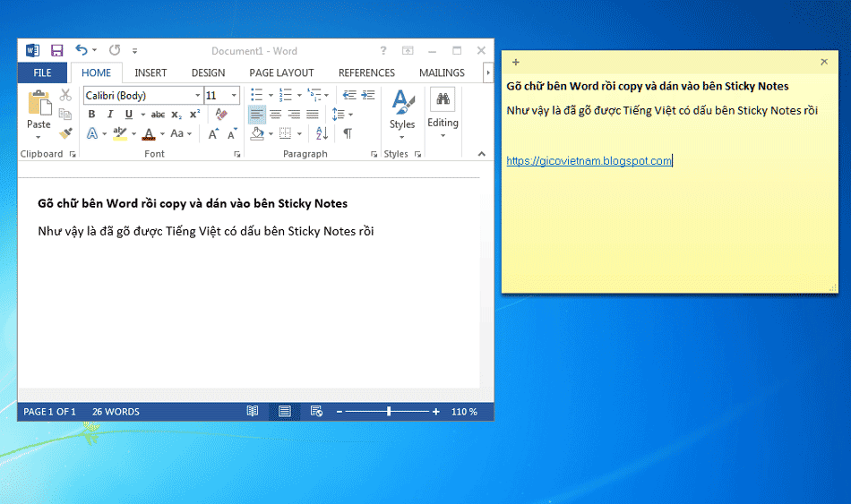Screen dimensions: 851x504
Task: Open the Calibri (Body) font dropdown
Action: point(198,96)
